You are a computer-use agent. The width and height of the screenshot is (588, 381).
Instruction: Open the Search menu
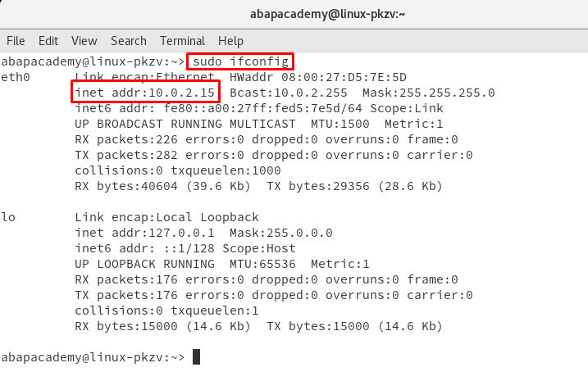coord(129,40)
